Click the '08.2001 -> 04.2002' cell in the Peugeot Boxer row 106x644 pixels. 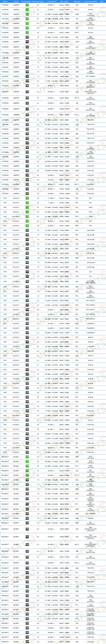click(x=51, y=523)
